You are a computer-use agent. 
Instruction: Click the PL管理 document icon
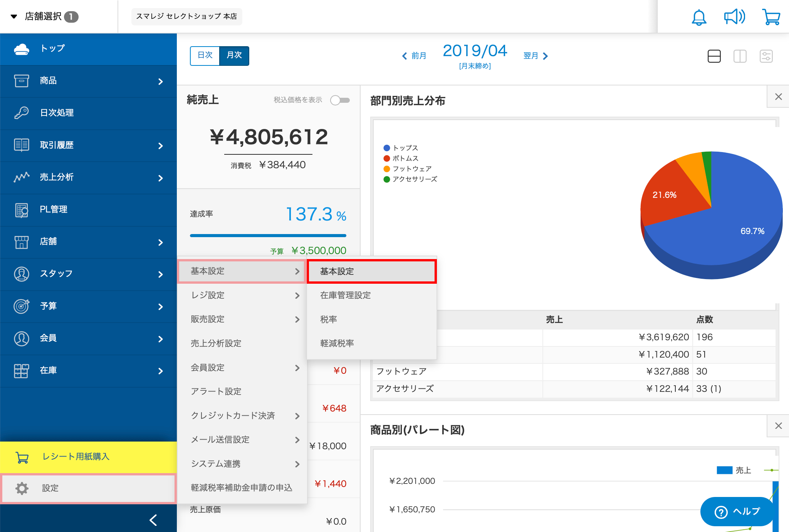point(22,210)
